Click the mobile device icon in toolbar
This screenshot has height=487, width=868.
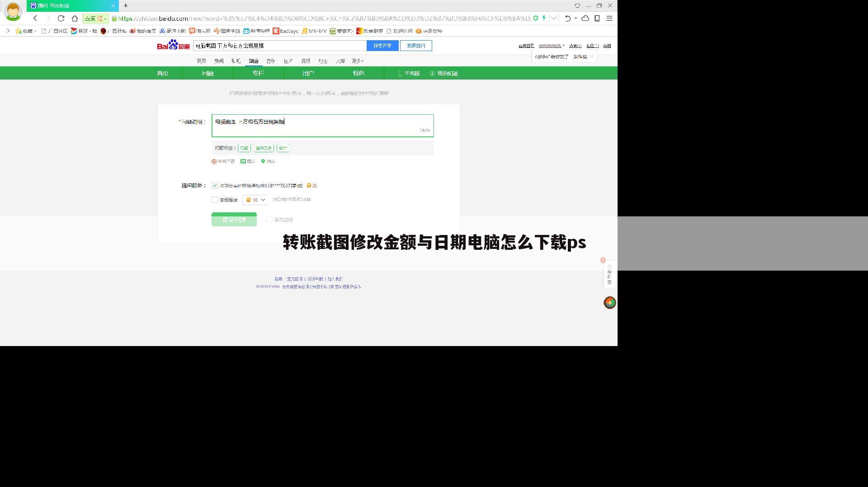click(597, 19)
